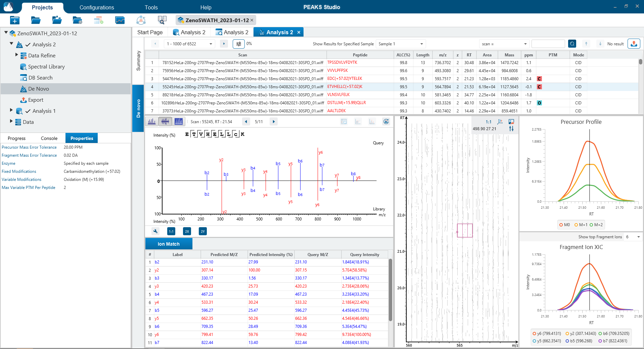Open the Help menu
The image size is (644, 349).
tap(206, 7)
